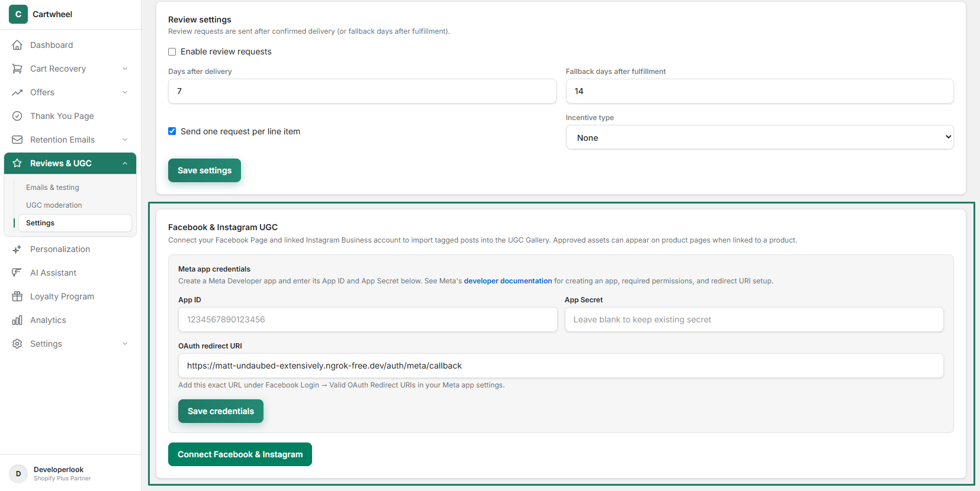Click the App ID input field
The image size is (980, 491).
368,319
